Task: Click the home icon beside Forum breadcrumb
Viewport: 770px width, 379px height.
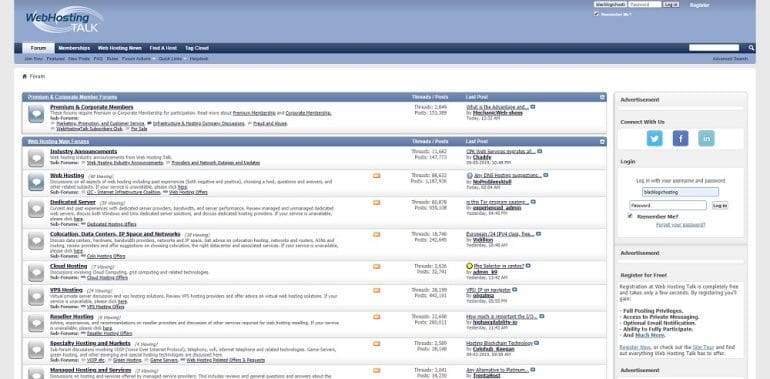Action: (25, 77)
